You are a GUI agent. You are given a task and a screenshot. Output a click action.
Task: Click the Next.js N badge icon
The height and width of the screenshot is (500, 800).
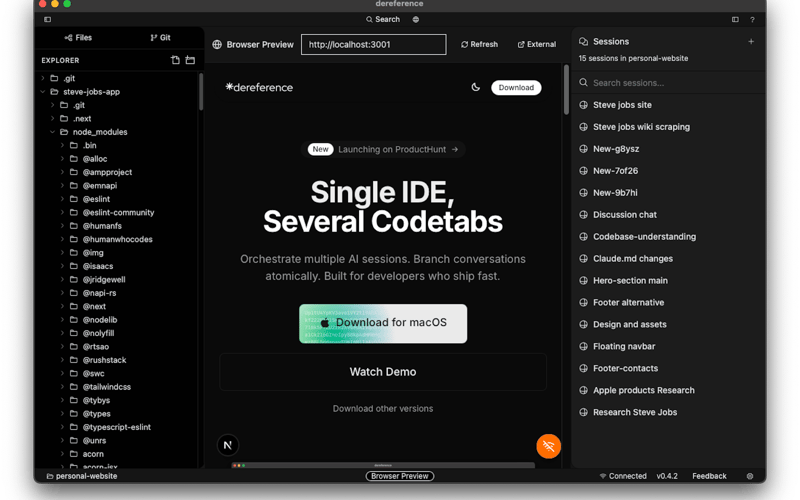click(x=228, y=445)
